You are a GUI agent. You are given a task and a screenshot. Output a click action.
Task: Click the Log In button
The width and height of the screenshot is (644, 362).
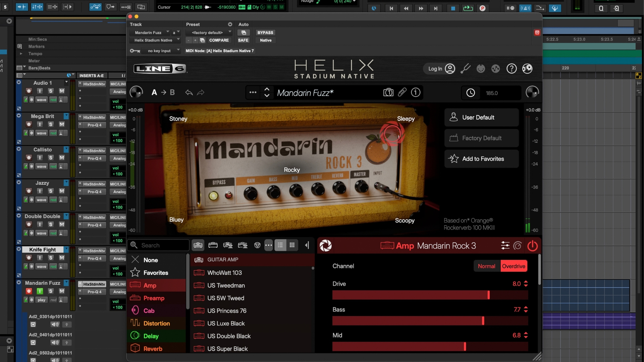[x=440, y=69]
